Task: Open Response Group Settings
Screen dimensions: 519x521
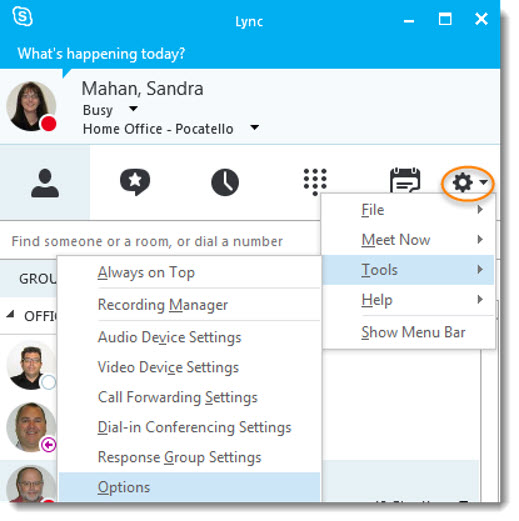Action: pyautogui.click(x=189, y=457)
